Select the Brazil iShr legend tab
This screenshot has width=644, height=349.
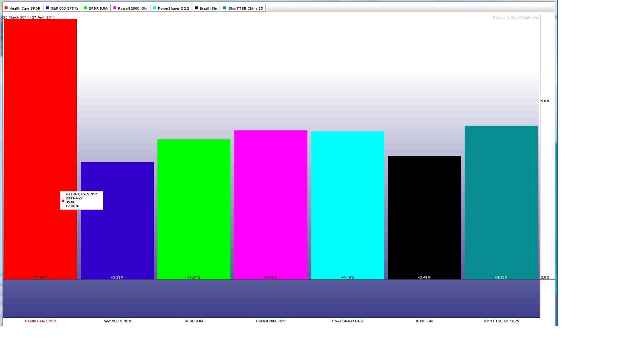coord(206,8)
